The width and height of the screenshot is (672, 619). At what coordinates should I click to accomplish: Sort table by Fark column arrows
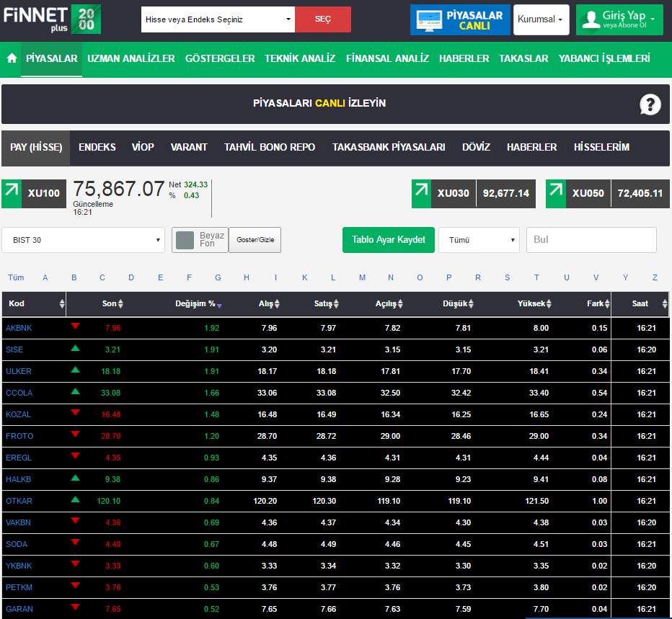point(607,303)
